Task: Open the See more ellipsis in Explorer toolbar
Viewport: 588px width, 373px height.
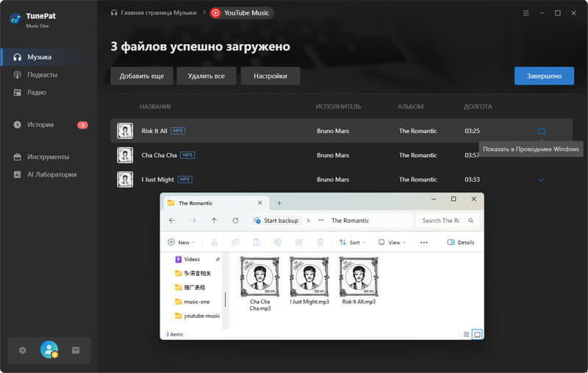Action: pos(424,242)
